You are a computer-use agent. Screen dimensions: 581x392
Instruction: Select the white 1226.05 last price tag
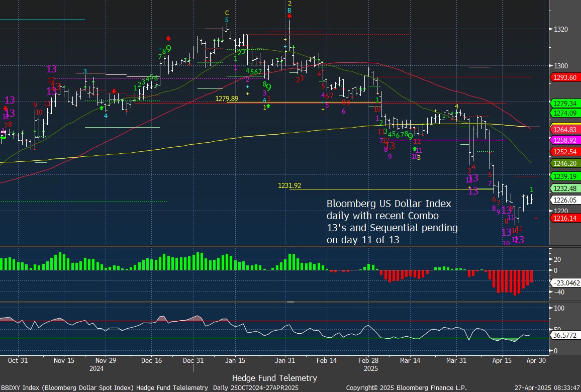click(x=565, y=200)
